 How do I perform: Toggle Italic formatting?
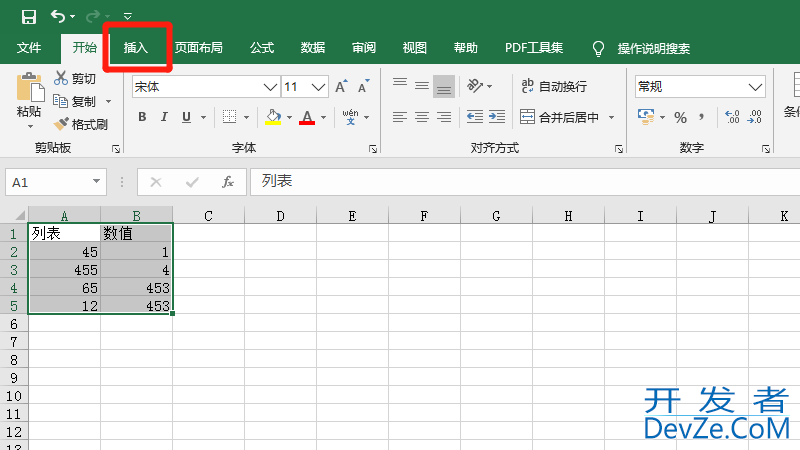pos(164,117)
